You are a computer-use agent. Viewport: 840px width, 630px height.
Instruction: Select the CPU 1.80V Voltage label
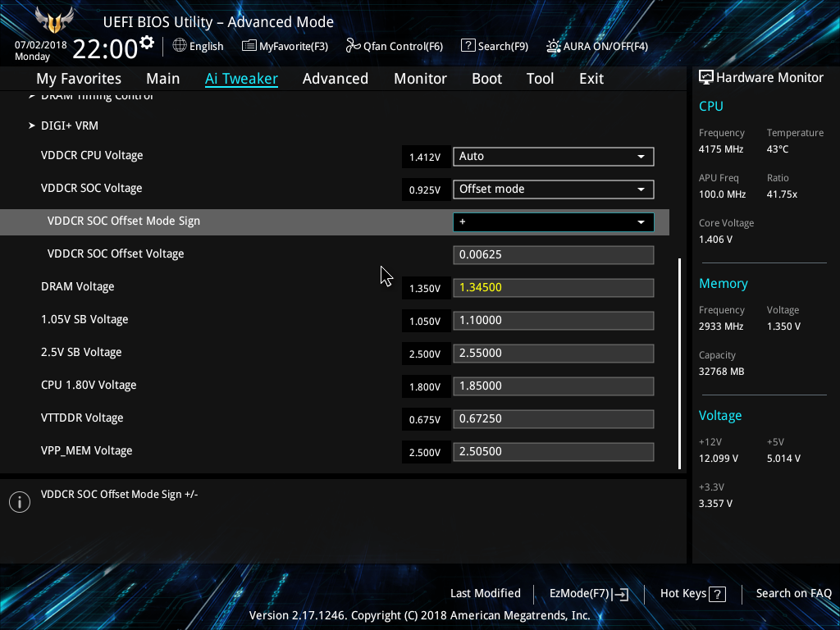point(89,386)
